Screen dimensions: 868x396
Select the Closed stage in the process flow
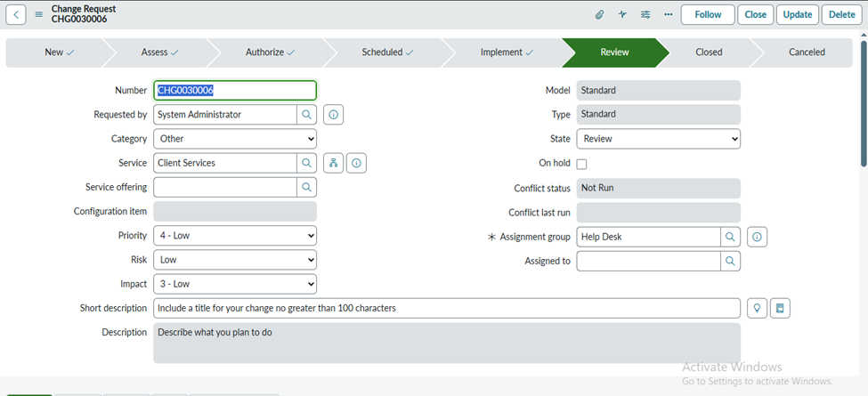coord(709,53)
